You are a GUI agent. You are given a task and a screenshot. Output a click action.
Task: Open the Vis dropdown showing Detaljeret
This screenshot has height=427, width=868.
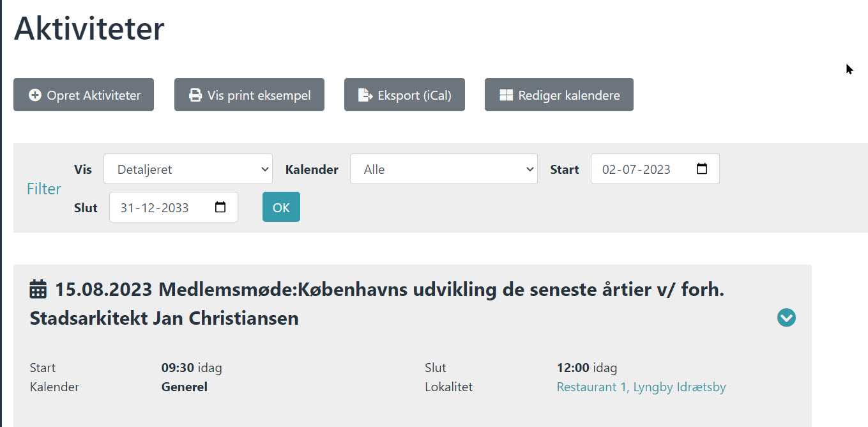[x=188, y=169]
